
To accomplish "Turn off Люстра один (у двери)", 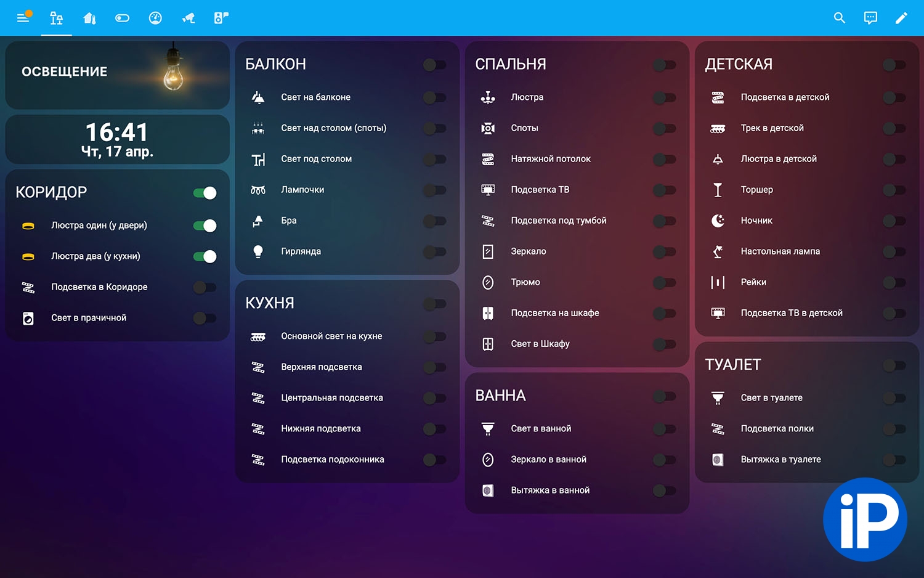I will pyautogui.click(x=205, y=226).
